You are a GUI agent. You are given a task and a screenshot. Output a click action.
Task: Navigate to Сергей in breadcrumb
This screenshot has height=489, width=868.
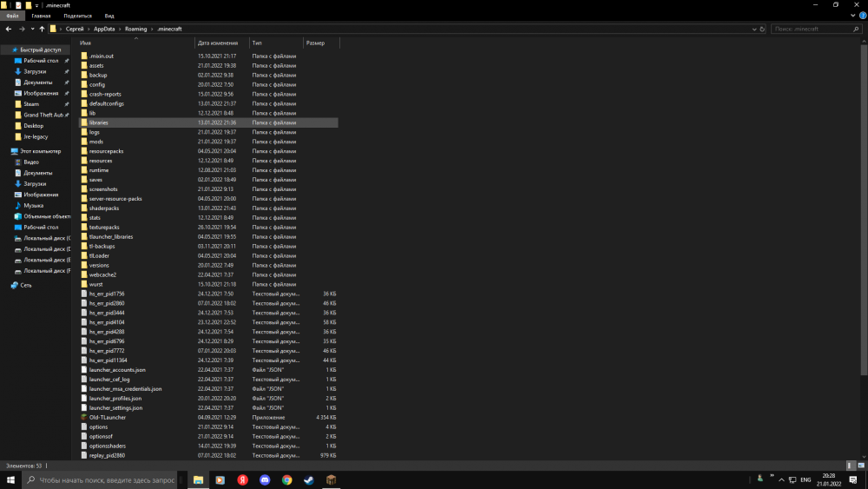click(x=74, y=29)
